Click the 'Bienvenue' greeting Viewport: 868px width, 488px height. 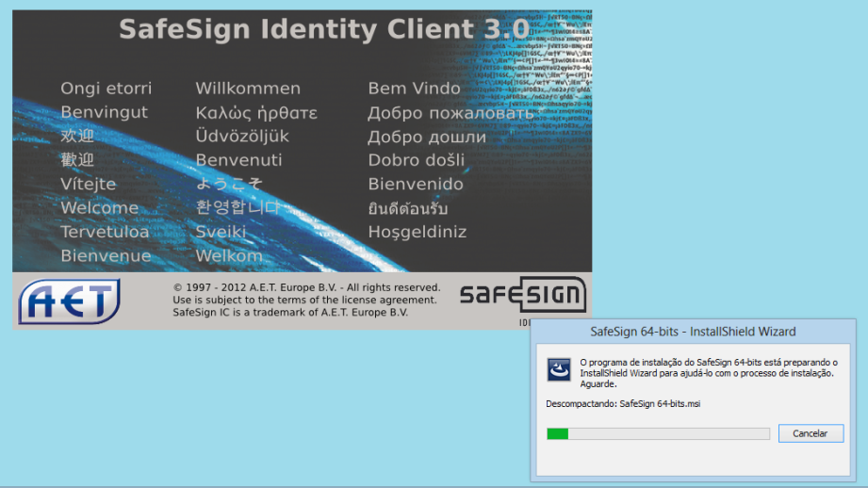[x=106, y=255]
